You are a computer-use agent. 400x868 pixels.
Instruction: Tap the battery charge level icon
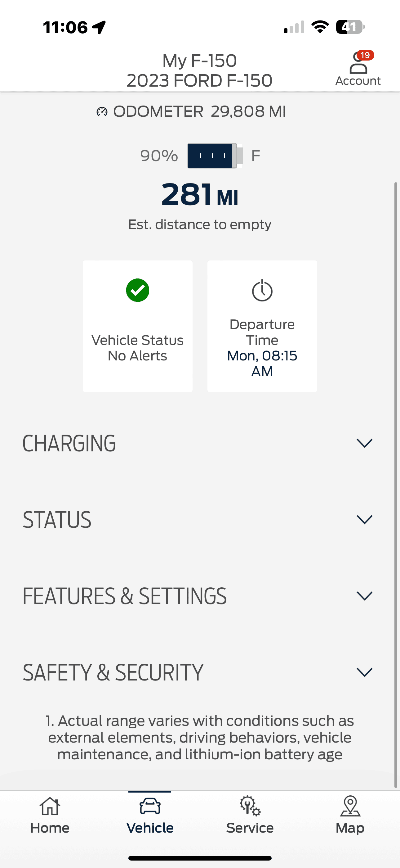coord(215,156)
